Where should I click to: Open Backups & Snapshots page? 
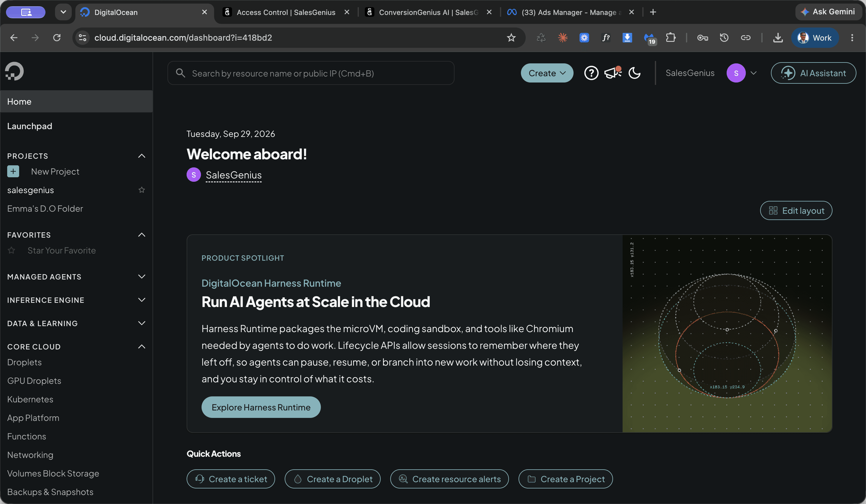[50, 492]
